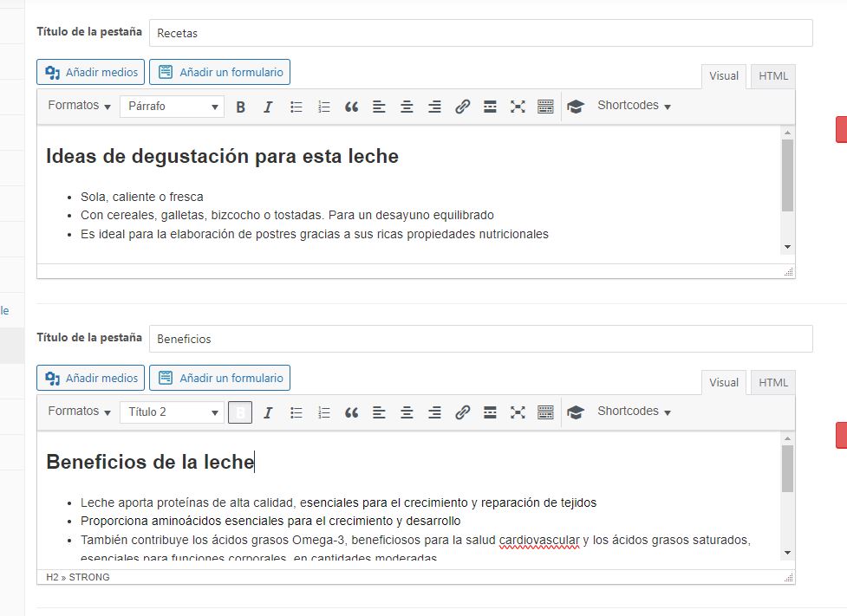
Task: Insert link in the Beneficios editor
Action: (x=462, y=412)
